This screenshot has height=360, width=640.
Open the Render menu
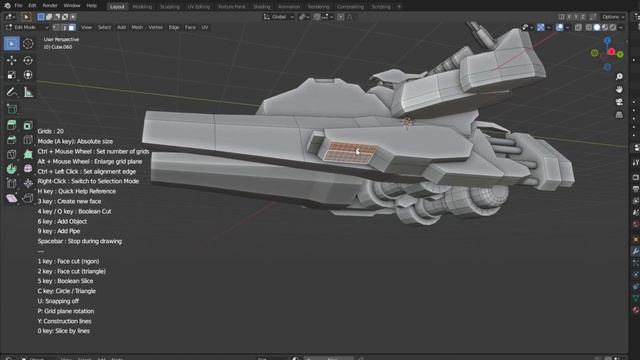pos(50,6)
